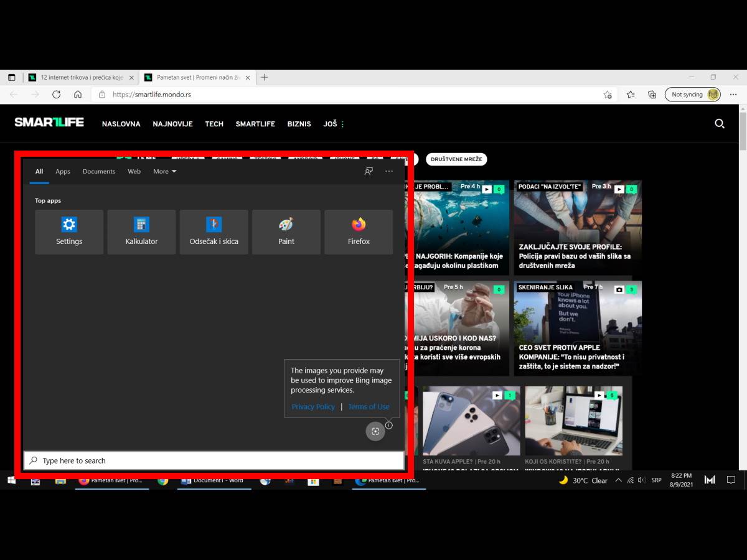The height and width of the screenshot is (560, 747).
Task: Open the Edge Favorites list icon
Action: pyautogui.click(x=631, y=95)
